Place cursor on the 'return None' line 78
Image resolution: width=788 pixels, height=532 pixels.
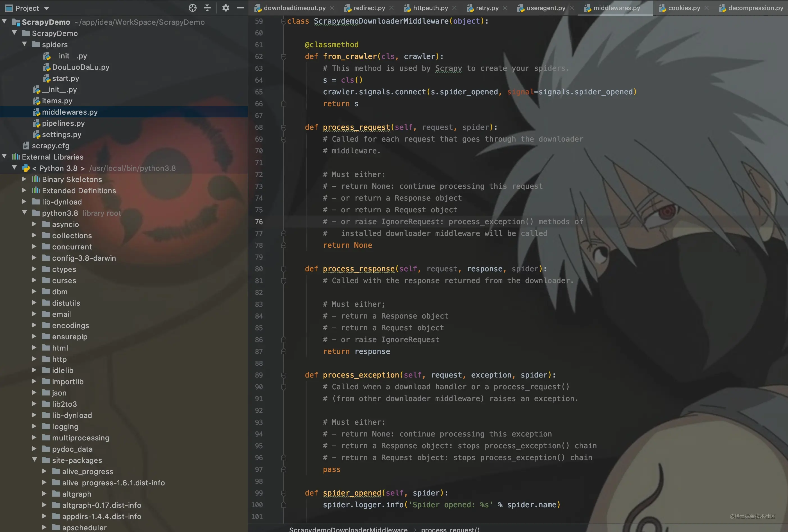click(x=348, y=245)
